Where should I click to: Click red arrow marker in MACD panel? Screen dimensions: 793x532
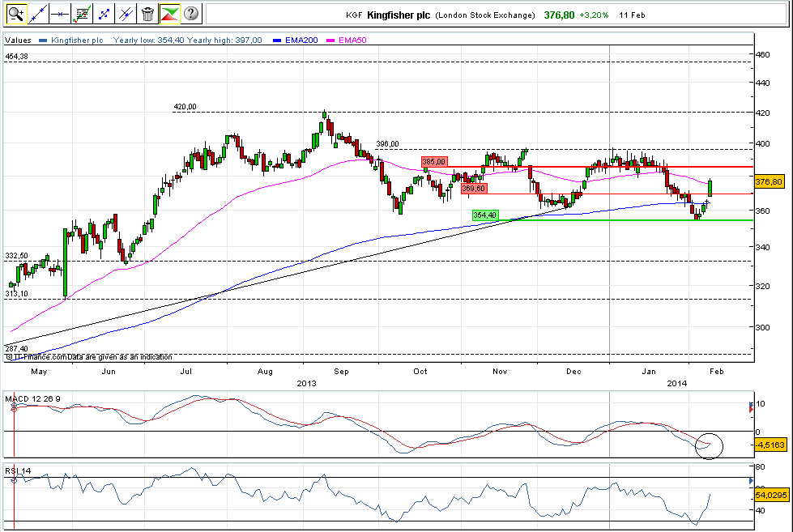coord(751,409)
